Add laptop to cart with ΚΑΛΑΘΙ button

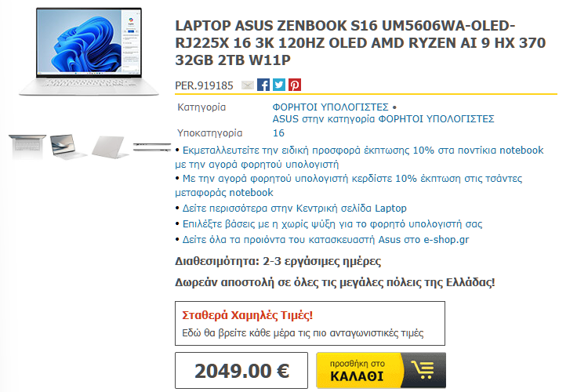click(381, 370)
